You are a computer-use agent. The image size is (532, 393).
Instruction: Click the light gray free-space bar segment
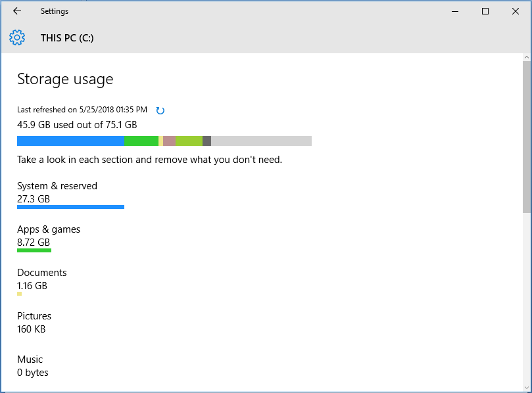[x=262, y=141]
